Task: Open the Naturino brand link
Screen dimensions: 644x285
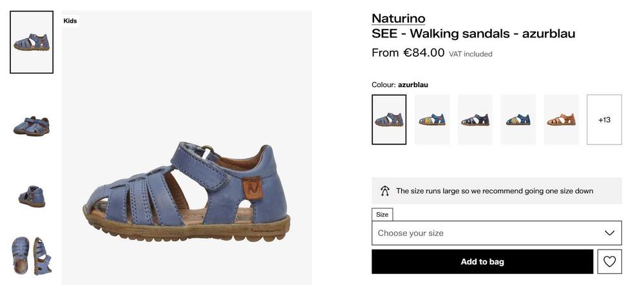Action: pyautogui.click(x=398, y=19)
